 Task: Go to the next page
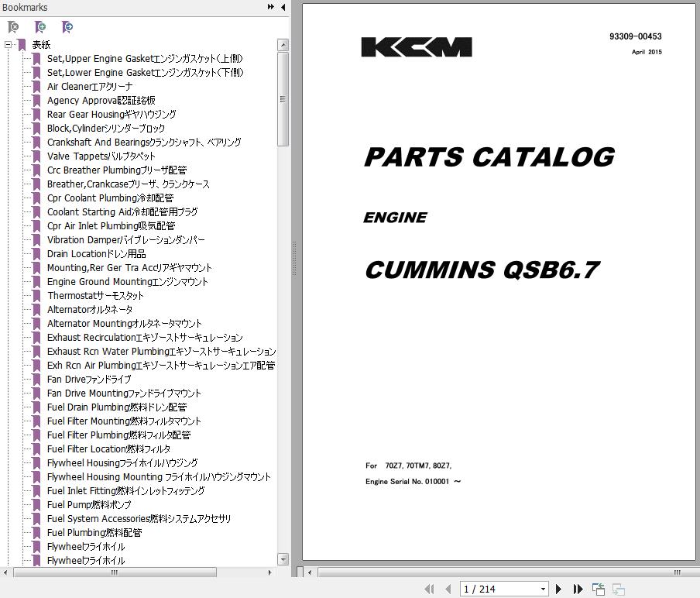pyautogui.click(x=558, y=589)
